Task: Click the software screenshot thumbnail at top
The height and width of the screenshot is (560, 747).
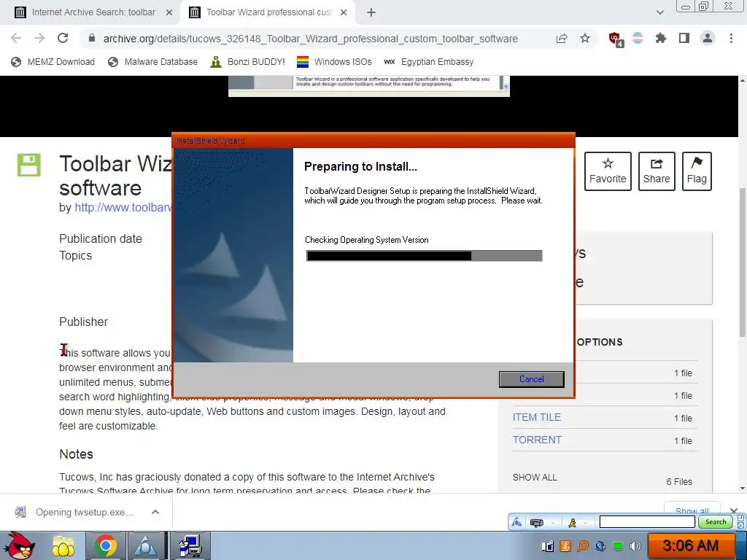Action: (x=368, y=86)
